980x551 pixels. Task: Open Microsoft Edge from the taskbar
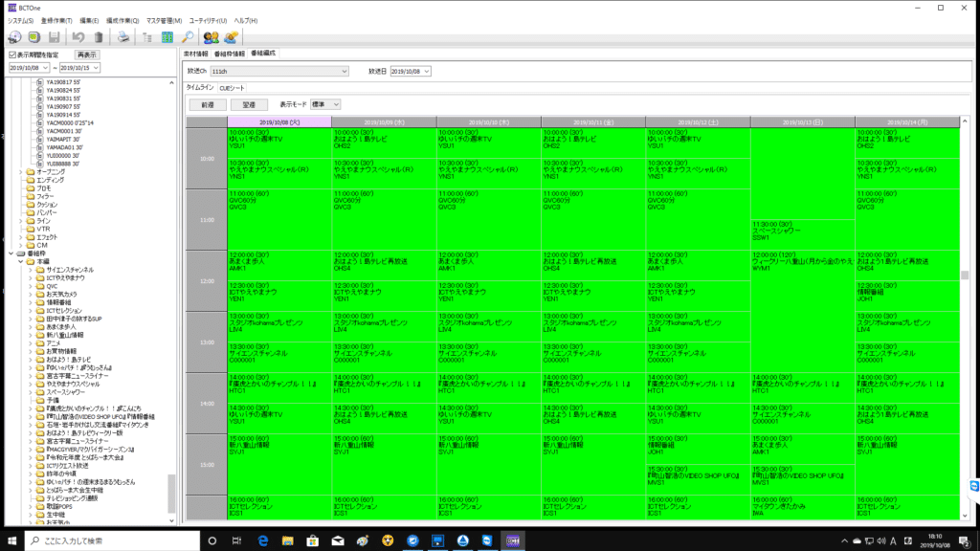coord(263,541)
